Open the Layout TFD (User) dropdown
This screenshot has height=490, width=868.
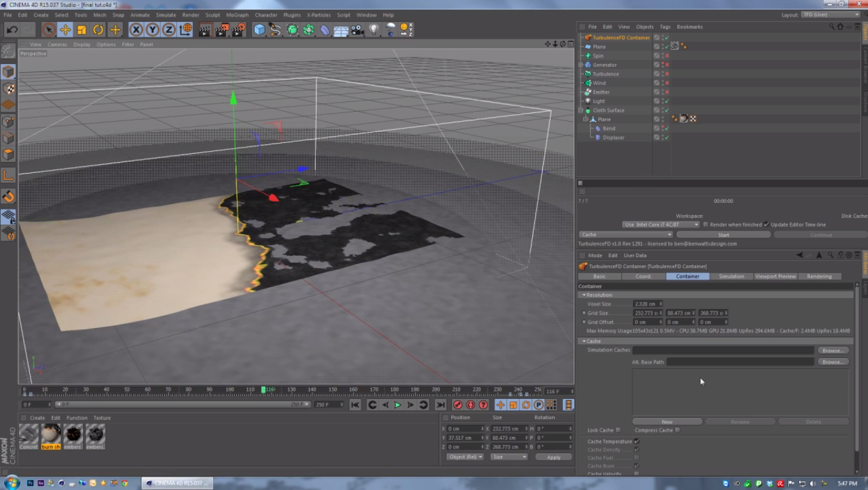(x=831, y=15)
